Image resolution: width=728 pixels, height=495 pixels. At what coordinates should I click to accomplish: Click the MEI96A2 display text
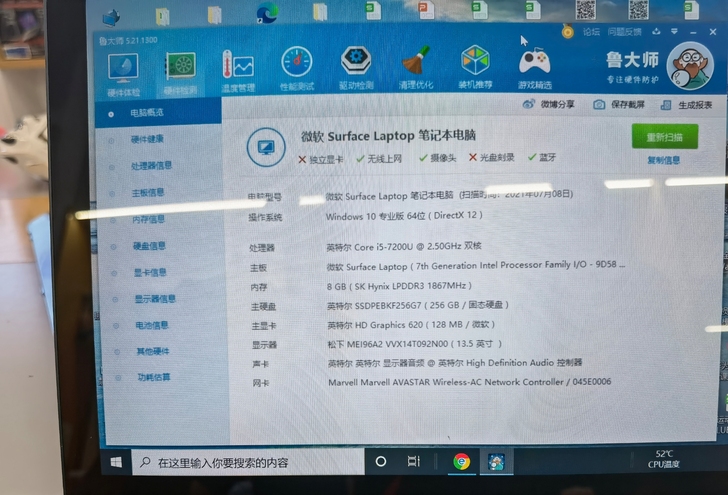click(x=415, y=344)
